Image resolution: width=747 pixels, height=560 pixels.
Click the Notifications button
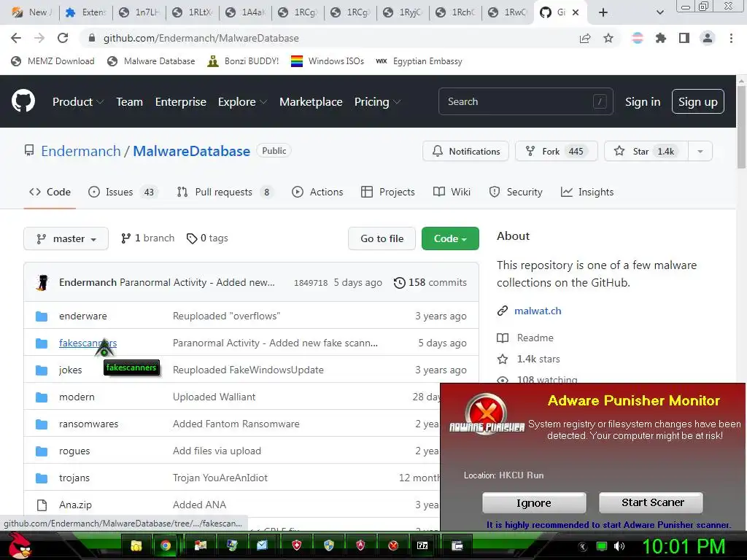pyautogui.click(x=465, y=152)
